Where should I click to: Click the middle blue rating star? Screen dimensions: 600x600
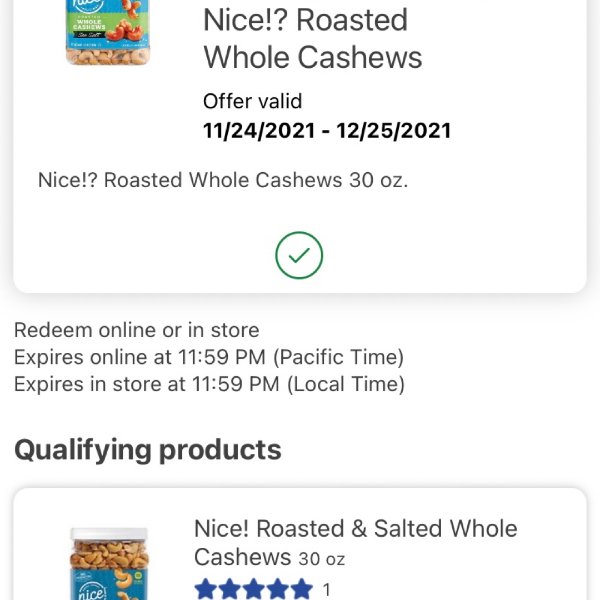point(254,589)
